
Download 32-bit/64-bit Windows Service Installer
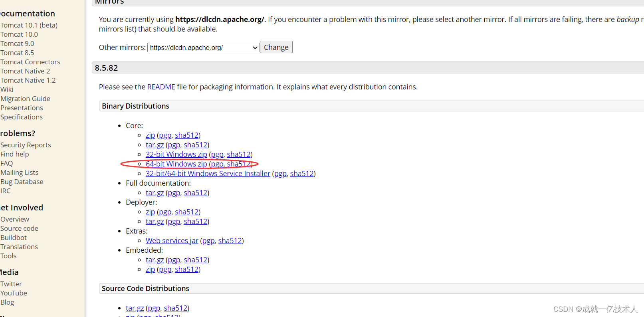click(x=208, y=174)
